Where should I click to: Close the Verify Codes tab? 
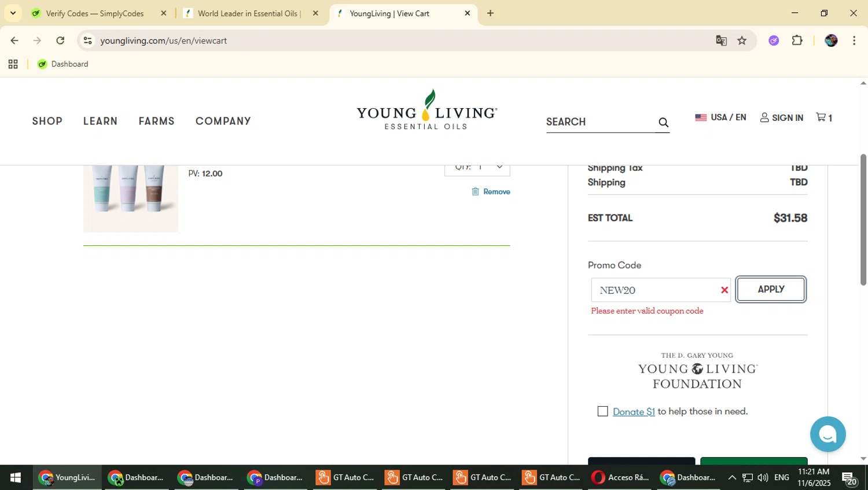[163, 13]
